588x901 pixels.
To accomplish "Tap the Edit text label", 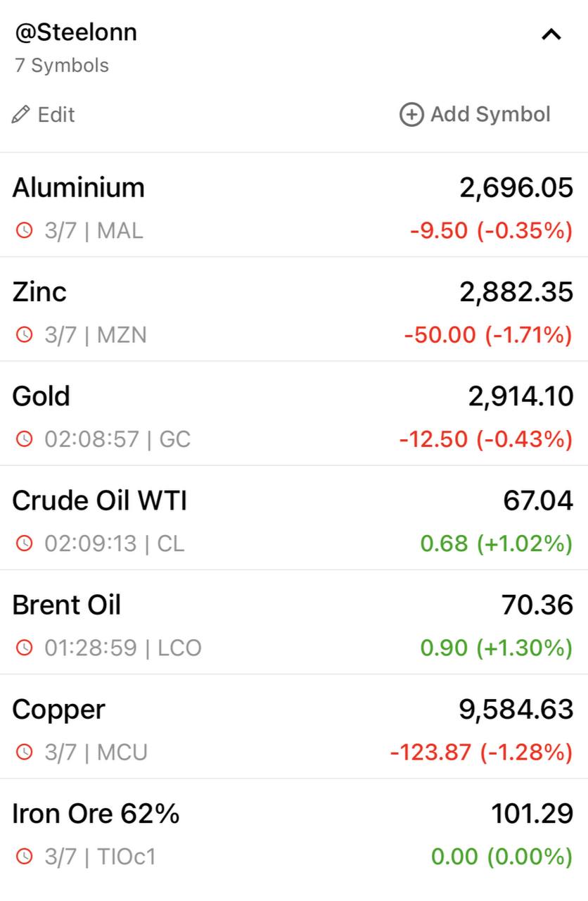I will pyautogui.click(x=56, y=115).
